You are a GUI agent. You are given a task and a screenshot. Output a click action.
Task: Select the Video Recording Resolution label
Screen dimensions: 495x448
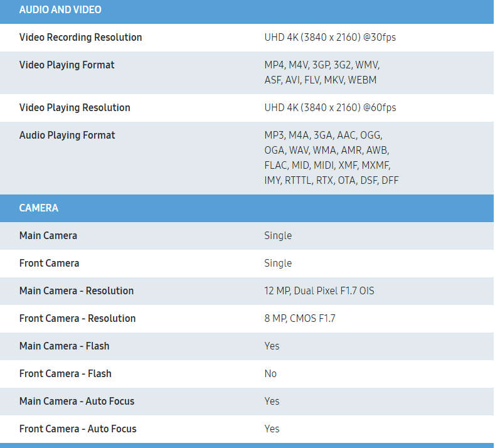point(80,37)
